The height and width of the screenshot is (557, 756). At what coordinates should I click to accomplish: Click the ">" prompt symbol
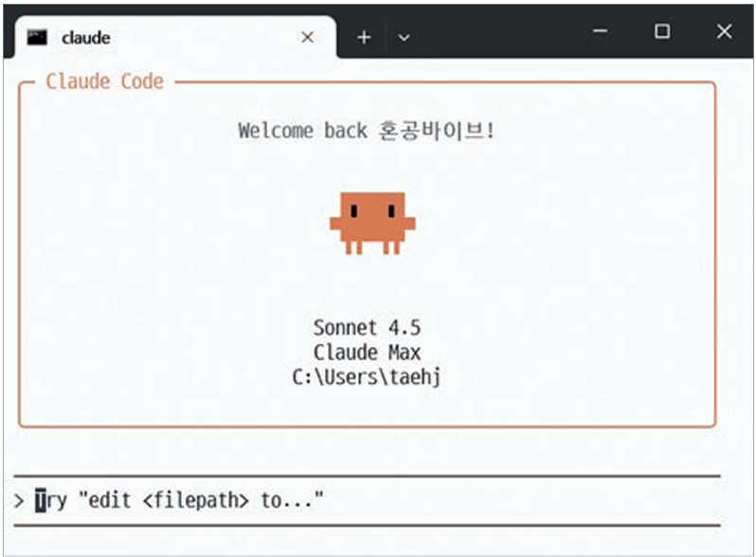click(19, 501)
